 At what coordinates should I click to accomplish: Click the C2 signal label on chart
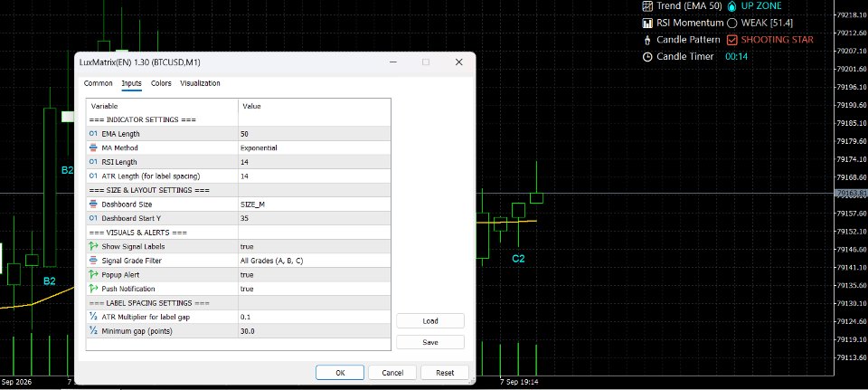click(x=518, y=258)
